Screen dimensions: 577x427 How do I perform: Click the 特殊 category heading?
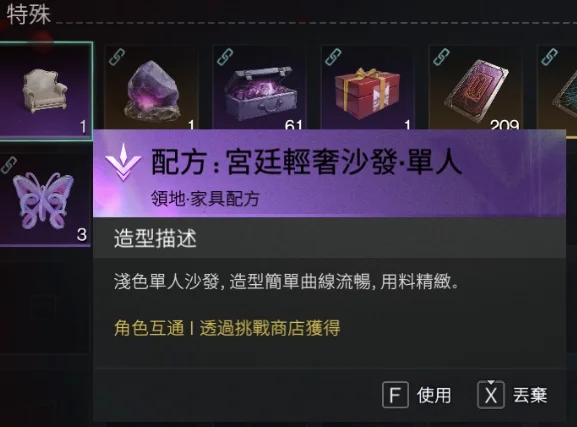29,15
